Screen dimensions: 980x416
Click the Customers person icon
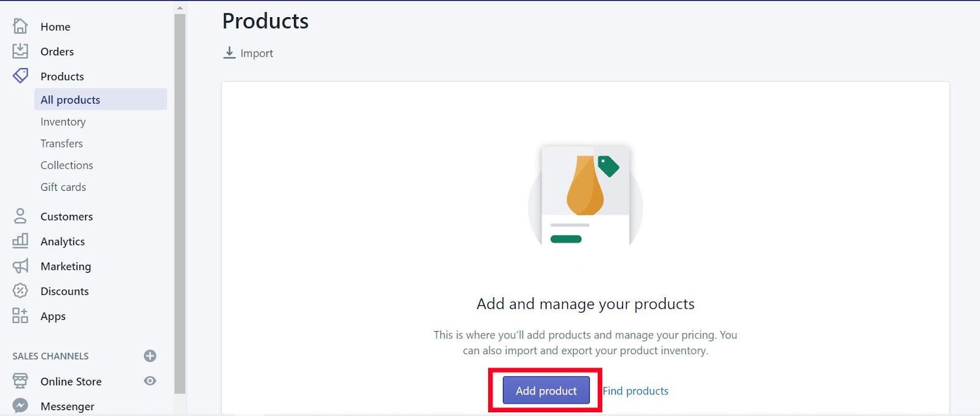tap(20, 216)
